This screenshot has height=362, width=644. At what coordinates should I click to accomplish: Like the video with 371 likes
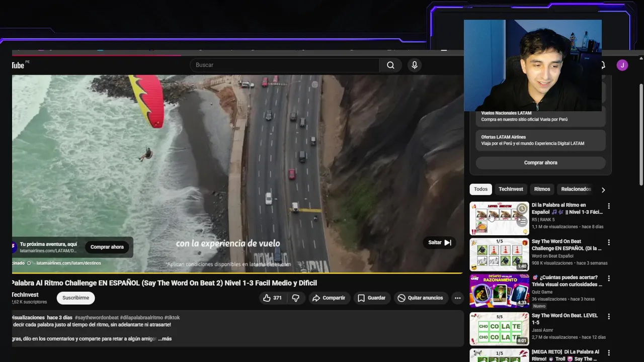(272, 298)
